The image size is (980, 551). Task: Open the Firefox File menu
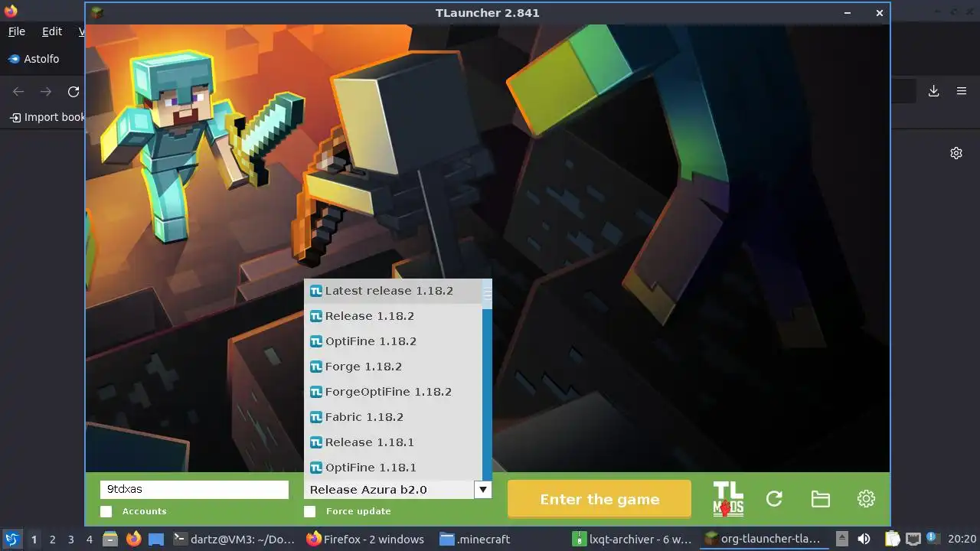coord(17,31)
